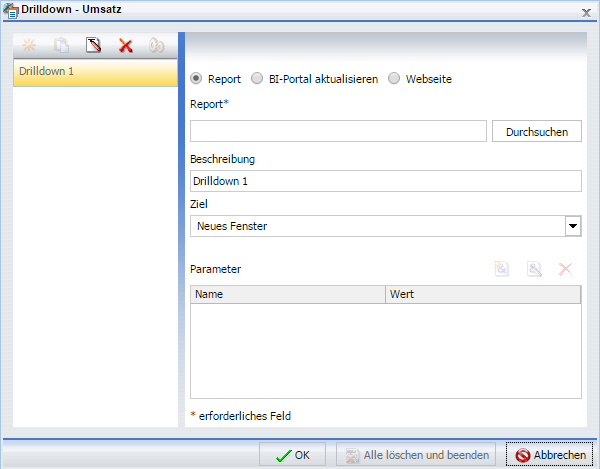Viewport: 600px width, 469px height.
Task: Click the Name column header
Action: [288, 294]
